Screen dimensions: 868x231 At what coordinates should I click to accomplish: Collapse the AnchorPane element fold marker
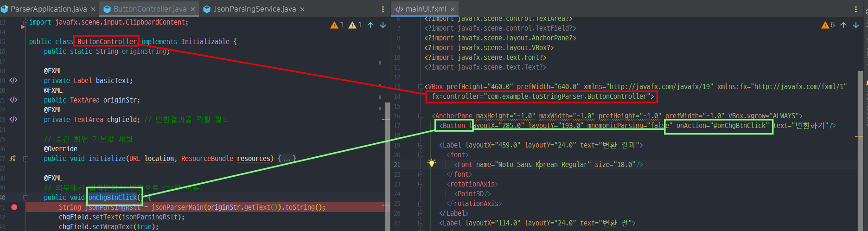[421, 116]
